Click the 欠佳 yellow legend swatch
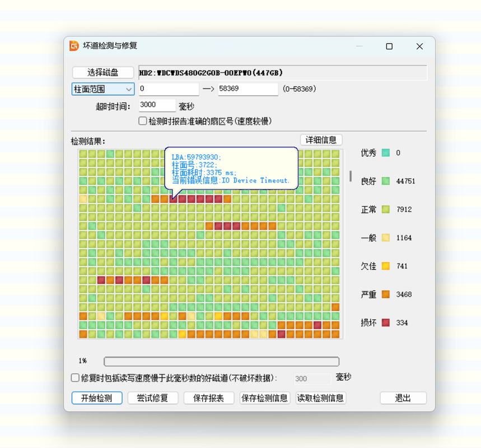The image size is (481, 448). click(386, 266)
